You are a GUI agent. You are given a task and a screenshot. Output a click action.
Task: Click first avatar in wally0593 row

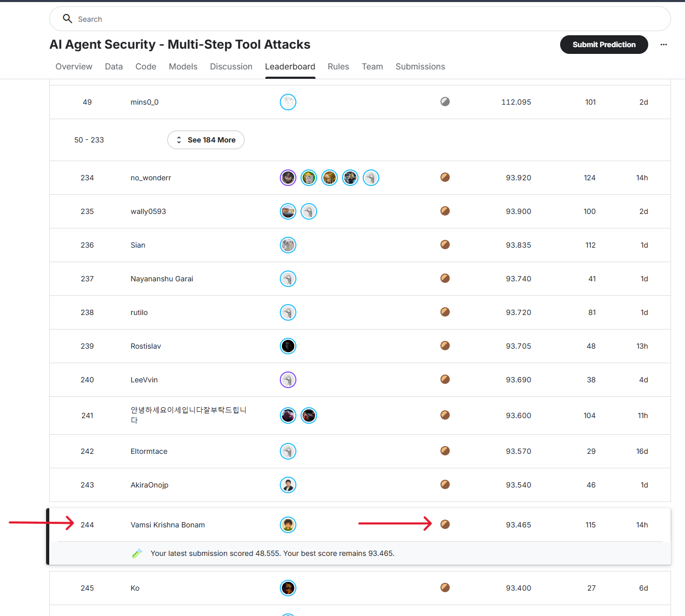[288, 211]
